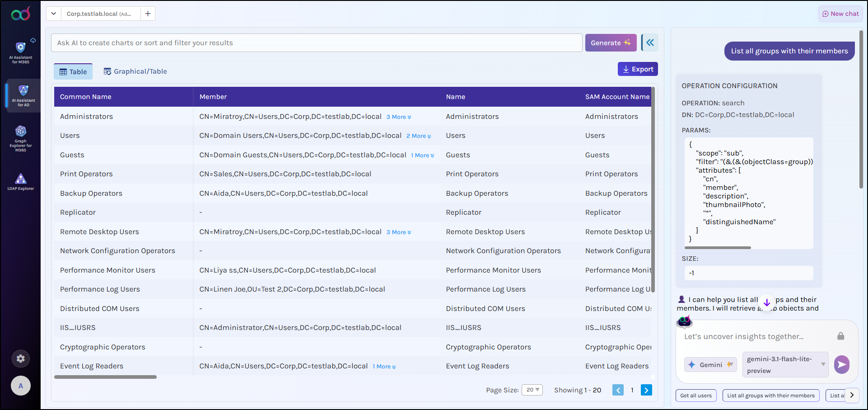Click CN=Sales member cell

[x=285, y=174]
